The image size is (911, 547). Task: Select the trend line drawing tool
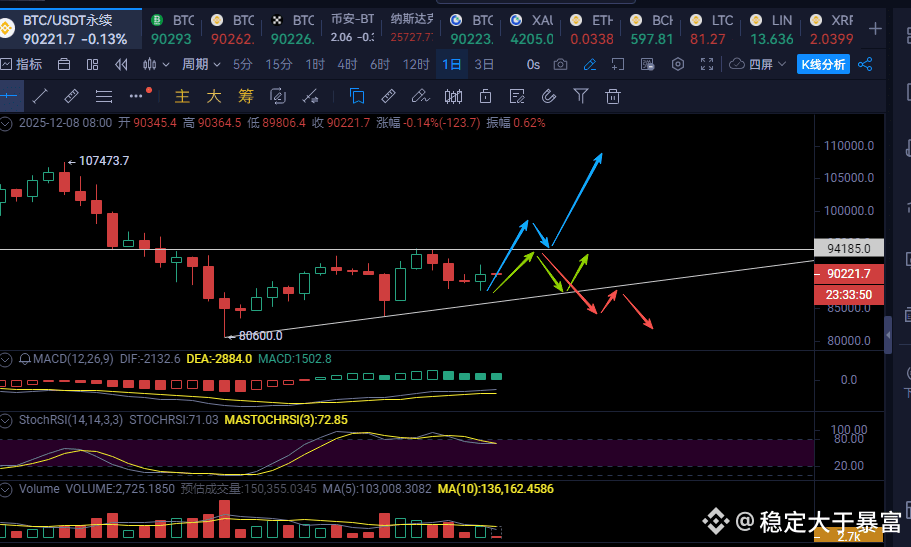[x=40, y=97]
